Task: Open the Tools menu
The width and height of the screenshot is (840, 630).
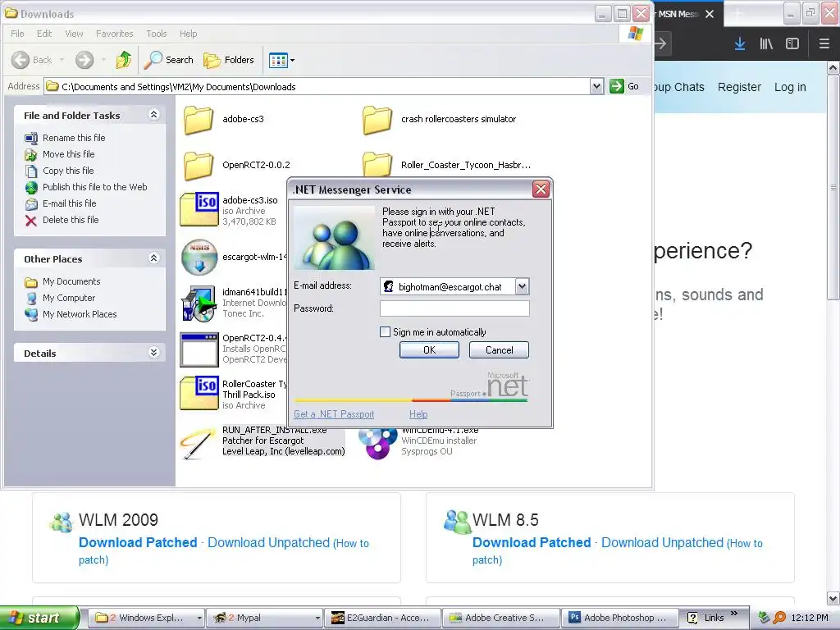Action: pyautogui.click(x=157, y=34)
